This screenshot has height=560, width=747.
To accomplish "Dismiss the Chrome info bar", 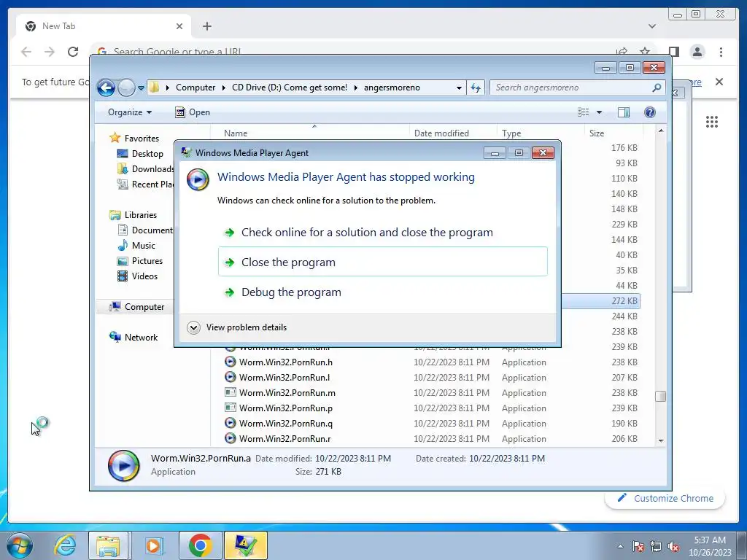I will [x=719, y=82].
